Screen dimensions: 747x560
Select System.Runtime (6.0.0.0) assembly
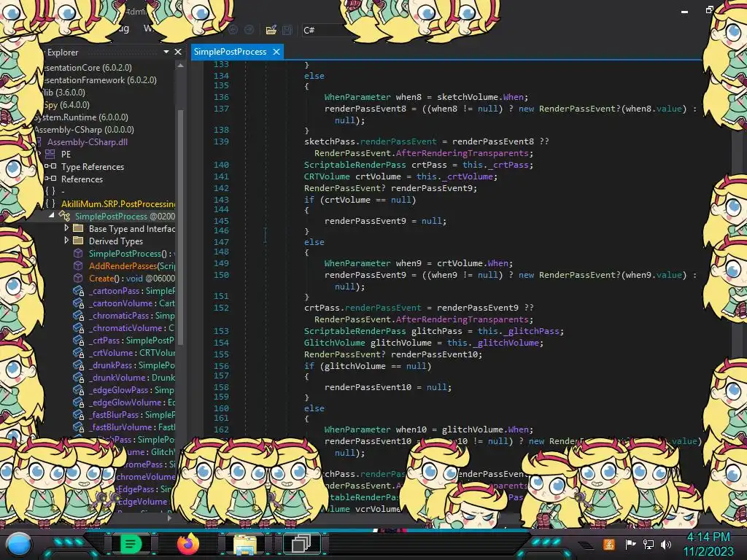pyautogui.click(x=81, y=117)
